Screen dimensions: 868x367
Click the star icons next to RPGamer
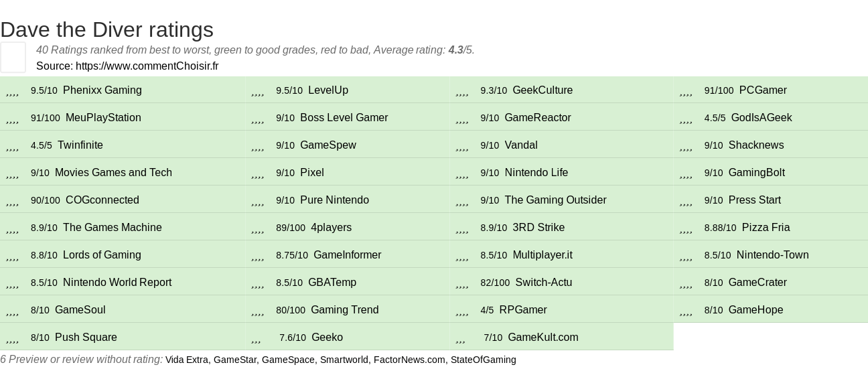[x=461, y=311]
